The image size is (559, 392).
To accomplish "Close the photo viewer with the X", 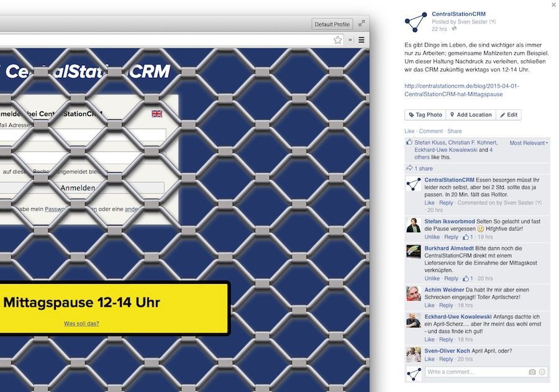I will pyautogui.click(x=553, y=5).
